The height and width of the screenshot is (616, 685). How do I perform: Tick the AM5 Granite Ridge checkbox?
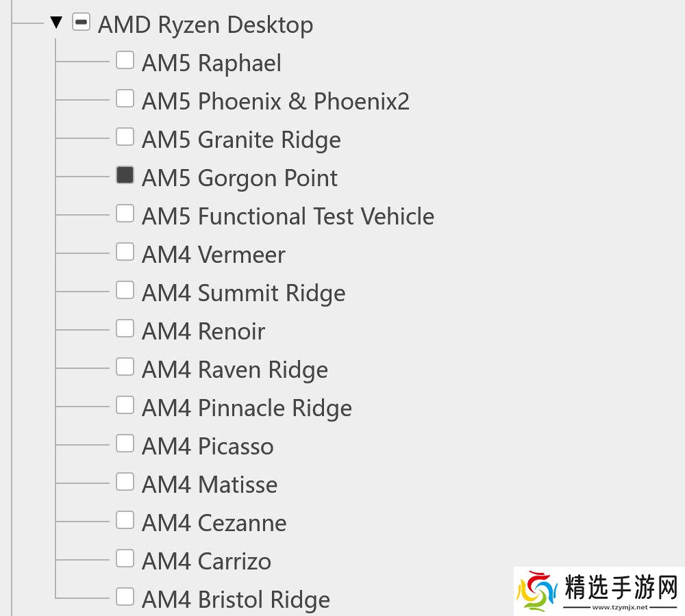click(x=125, y=137)
